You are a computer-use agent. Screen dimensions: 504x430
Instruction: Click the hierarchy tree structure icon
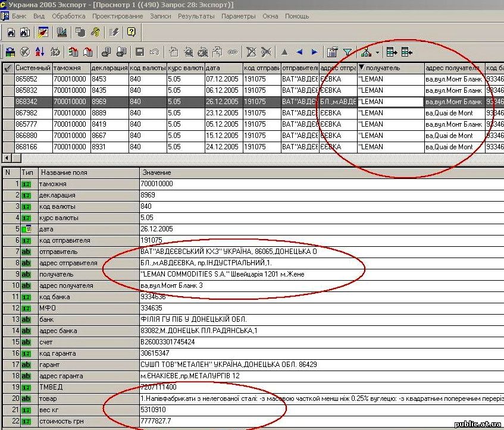[366, 52]
